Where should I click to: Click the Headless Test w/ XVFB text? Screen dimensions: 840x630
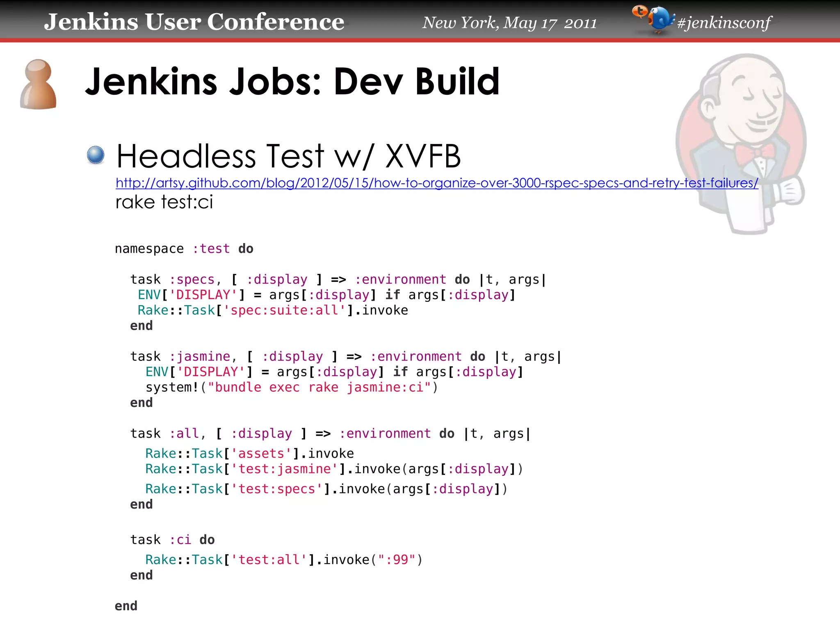288,156
